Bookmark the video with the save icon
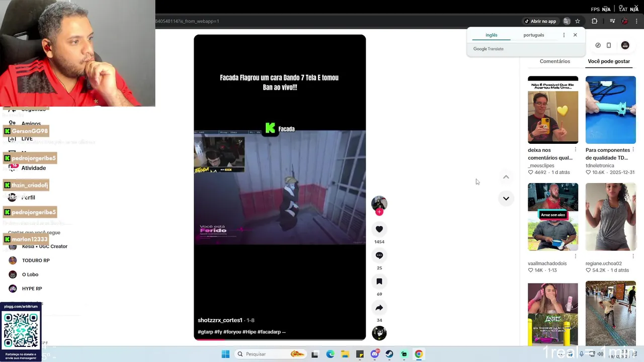The width and height of the screenshot is (644, 362). (x=379, y=282)
